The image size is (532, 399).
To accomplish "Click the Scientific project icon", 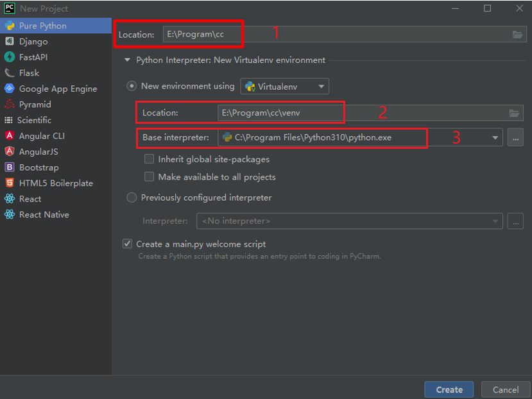I will [8, 120].
